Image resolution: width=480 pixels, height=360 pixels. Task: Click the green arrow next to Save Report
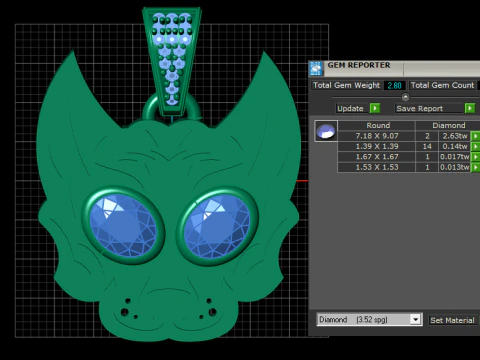click(x=470, y=108)
